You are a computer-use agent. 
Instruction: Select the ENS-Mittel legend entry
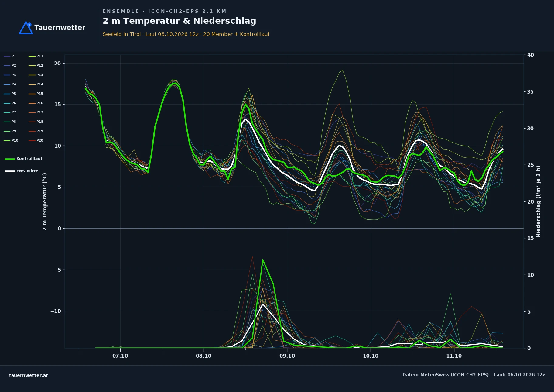pos(22,171)
